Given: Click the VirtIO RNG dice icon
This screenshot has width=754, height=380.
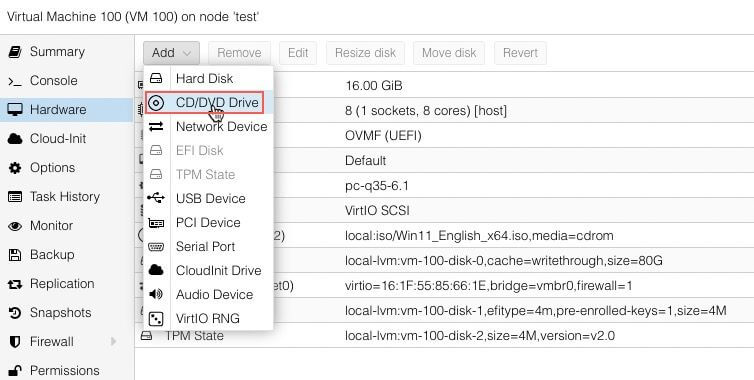Looking at the screenshot, I should point(156,318).
